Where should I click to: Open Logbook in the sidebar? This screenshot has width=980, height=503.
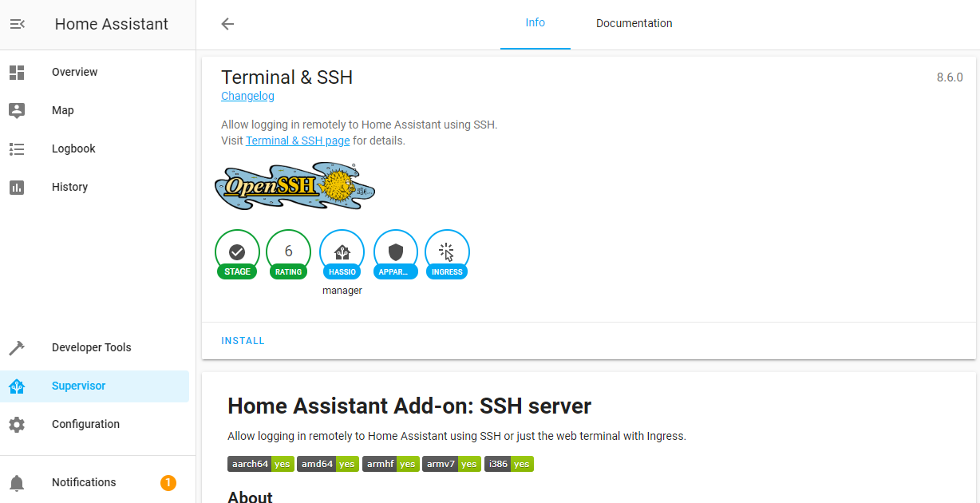pyautogui.click(x=95, y=149)
